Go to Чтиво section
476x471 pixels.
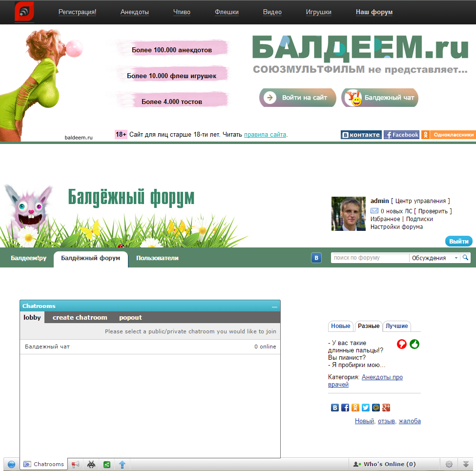coord(182,12)
